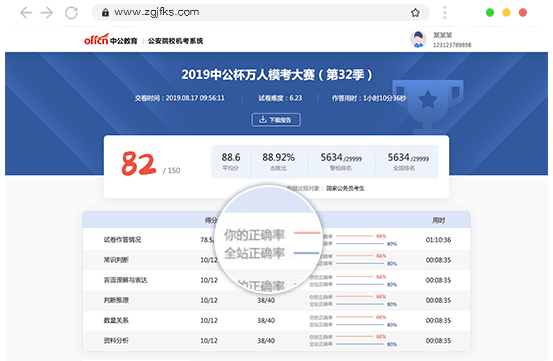Click the 10/12 score in 资料分析 row

click(x=209, y=341)
